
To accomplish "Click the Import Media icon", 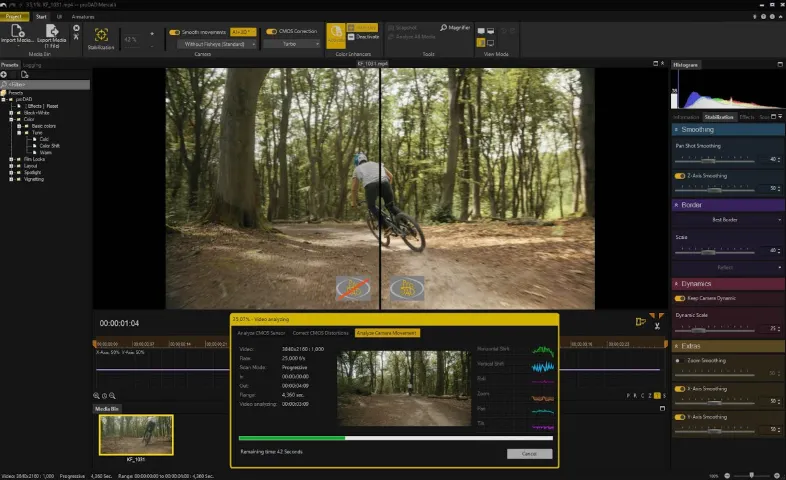I will click(x=17, y=31).
